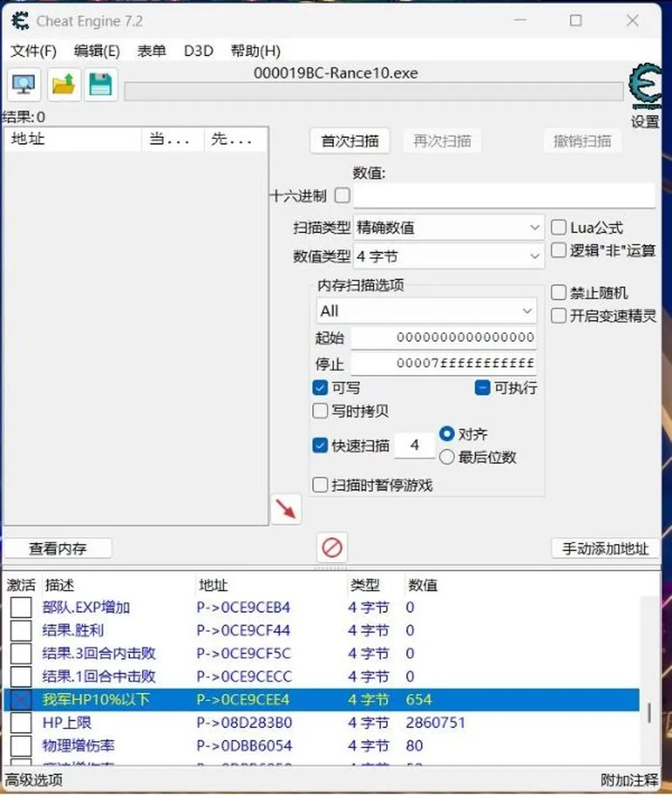Open the 编辑(E) menu
The image size is (672, 795).
click(x=97, y=50)
